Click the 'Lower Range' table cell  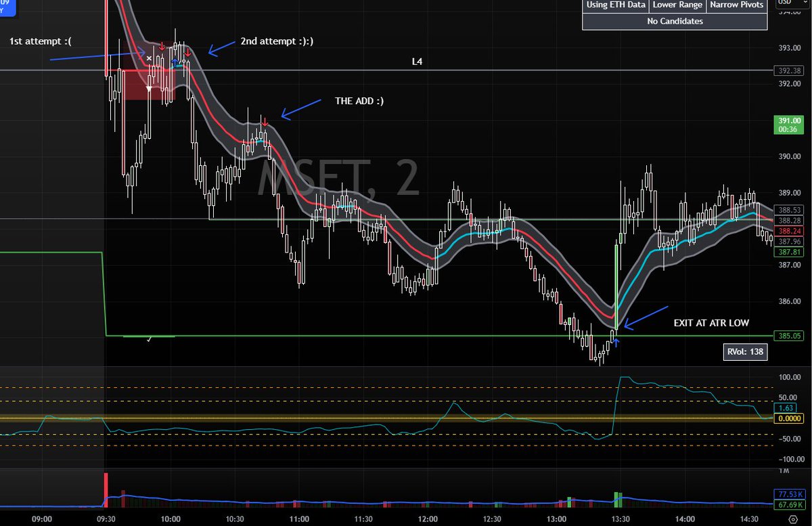click(x=677, y=5)
